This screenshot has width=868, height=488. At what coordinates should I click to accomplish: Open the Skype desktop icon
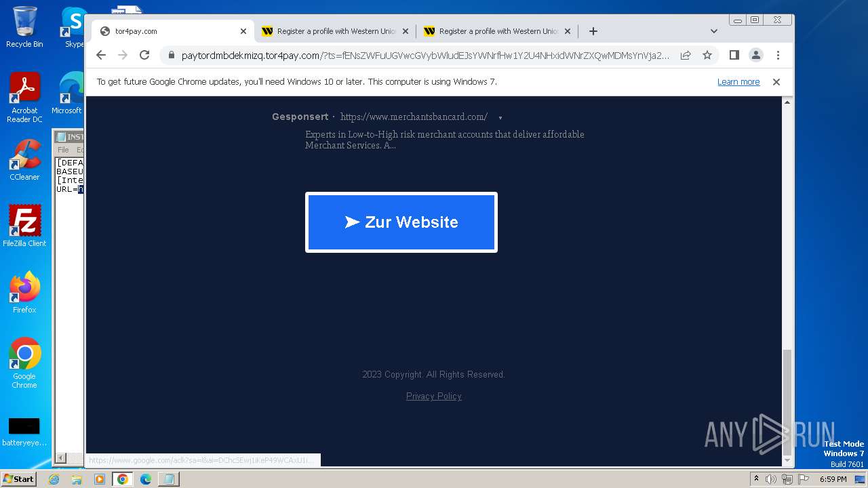point(73,27)
